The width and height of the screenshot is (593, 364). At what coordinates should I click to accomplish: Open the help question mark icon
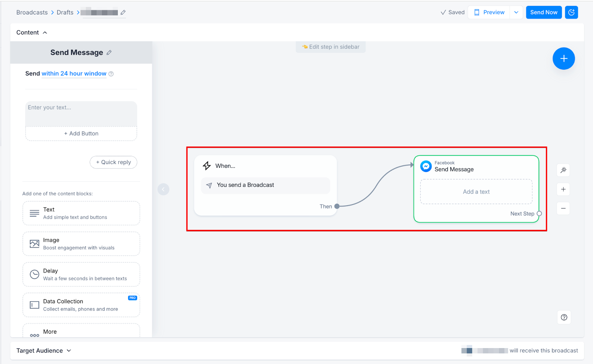click(564, 317)
